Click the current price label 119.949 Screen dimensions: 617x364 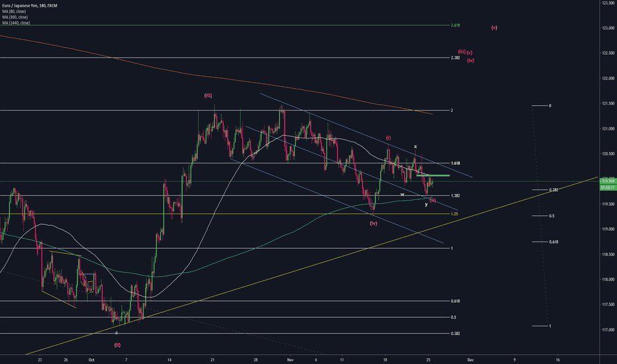607,180
